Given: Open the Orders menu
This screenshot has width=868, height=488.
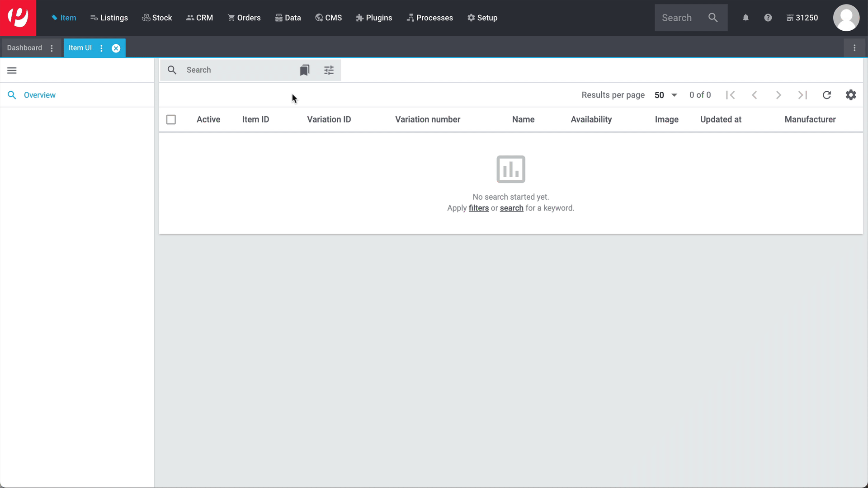Looking at the screenshot, I should pyautogui.click(x=244, y=18).
